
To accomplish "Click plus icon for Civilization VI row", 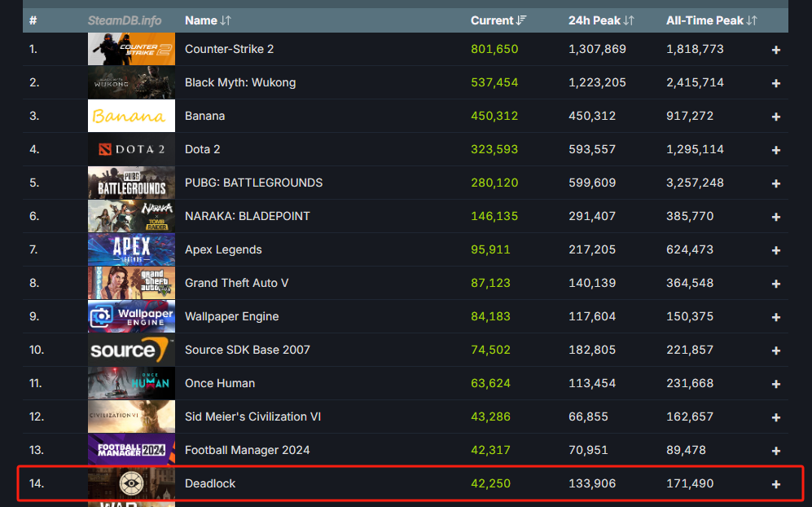I will pos(775,418).
